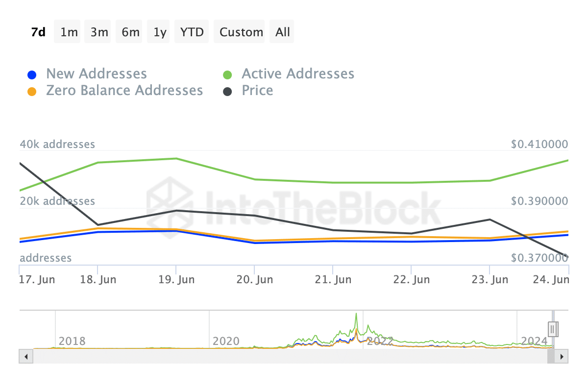Toggle Zero Balance Addresses legend item
Viewport: 588px width, 392px height.
tap(124, 91)
